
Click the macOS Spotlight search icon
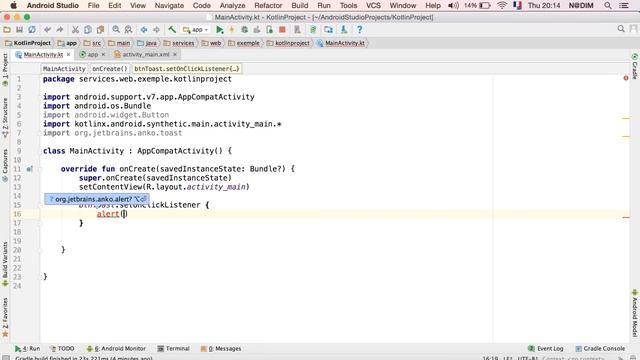(608, 5)
